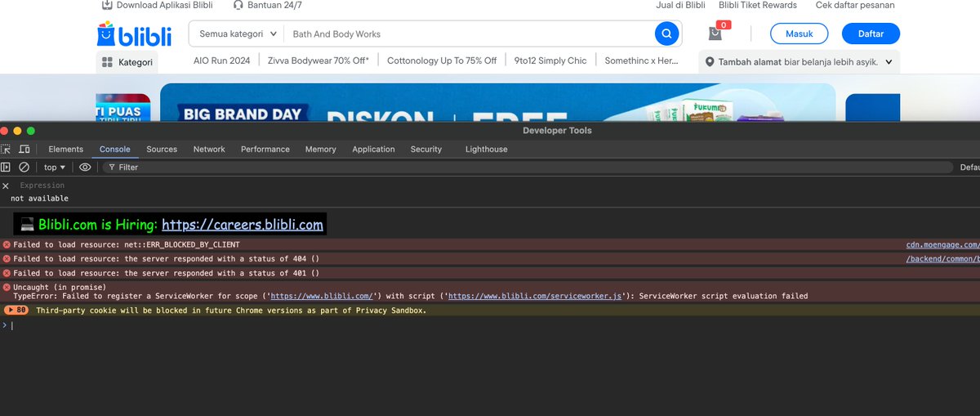Viewport: 980px width, 416px height.
Task: Click the error icon of the ERR_BLOCKED_BY_CLIENT message
Action: [x=7, y=244]
